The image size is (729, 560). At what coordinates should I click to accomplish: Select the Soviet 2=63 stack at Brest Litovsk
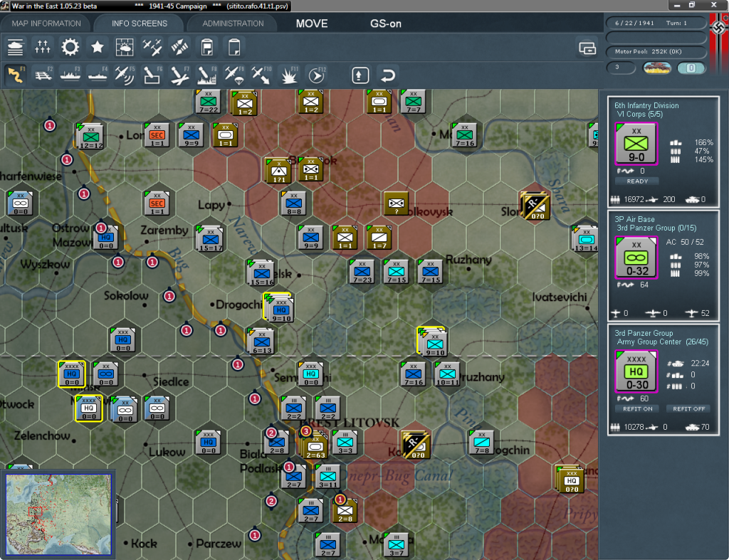tap(315, 445)
